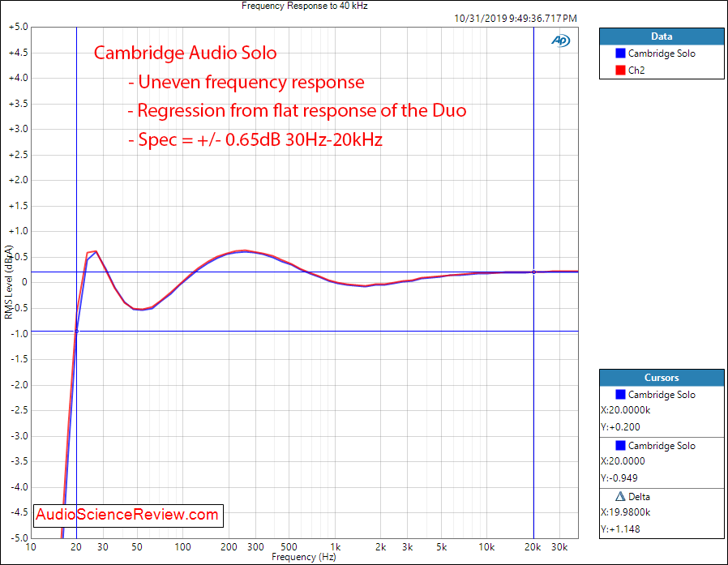Pick the blue Cambridge Solo swatch in Data legend
Viewport: 728px width, 565px height.
tap(620, 53)
